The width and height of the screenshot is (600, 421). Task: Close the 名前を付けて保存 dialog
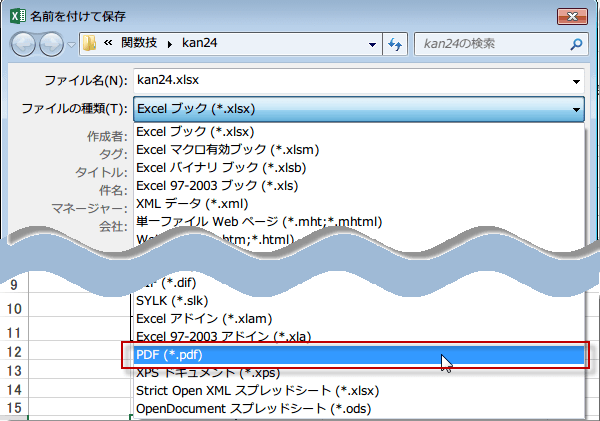[572, 17]
